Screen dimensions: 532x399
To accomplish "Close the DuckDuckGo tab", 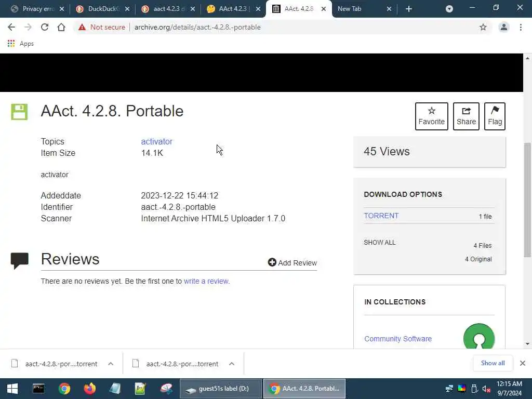I will point(127,9).
